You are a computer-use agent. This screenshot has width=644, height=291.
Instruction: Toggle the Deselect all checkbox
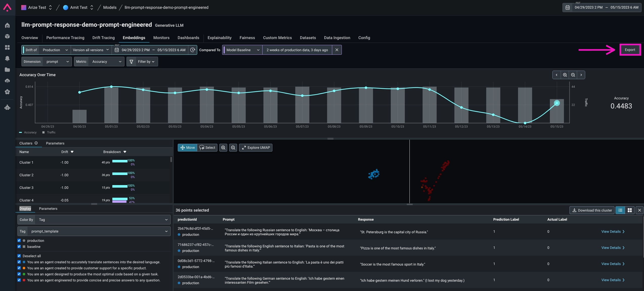(19, 256)
